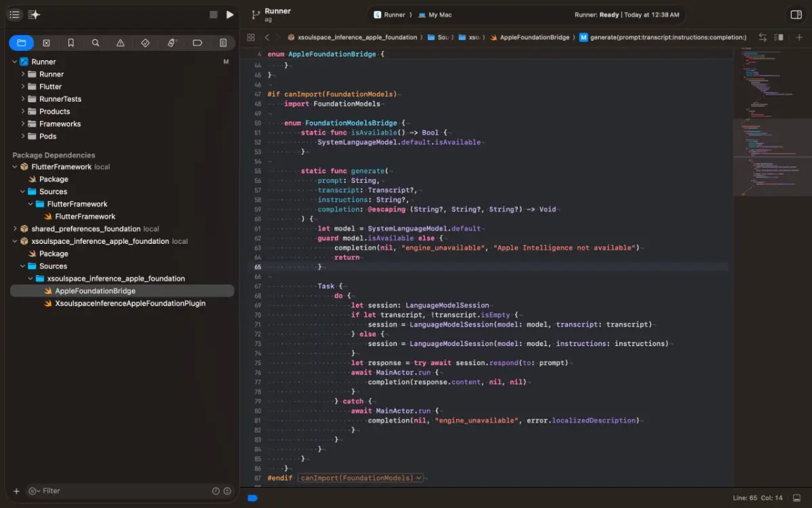Enable code review changes view
The height and width of the screenshot is (508, 812).
click(763, 37)
